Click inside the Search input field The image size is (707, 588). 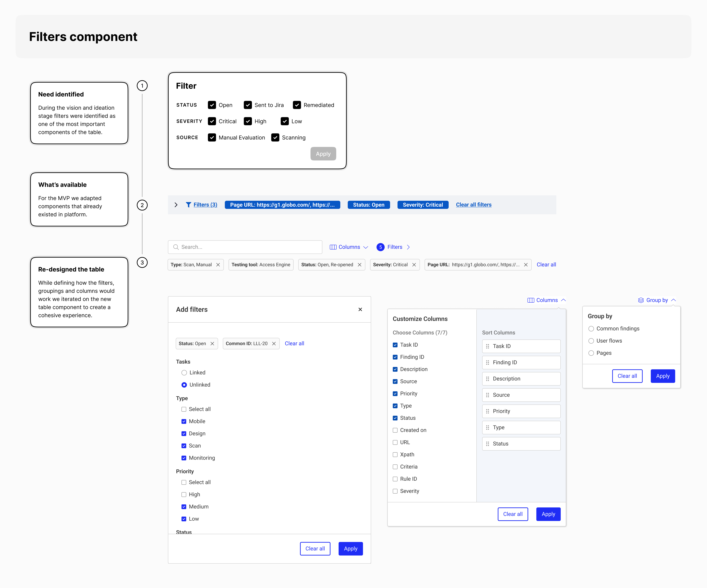pos(249,247)
